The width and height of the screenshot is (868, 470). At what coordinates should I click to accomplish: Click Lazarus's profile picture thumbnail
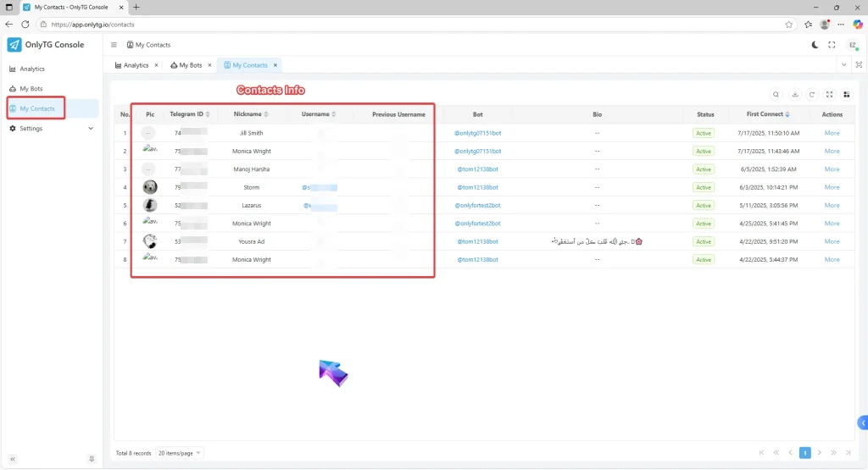[x=149, y=205]
